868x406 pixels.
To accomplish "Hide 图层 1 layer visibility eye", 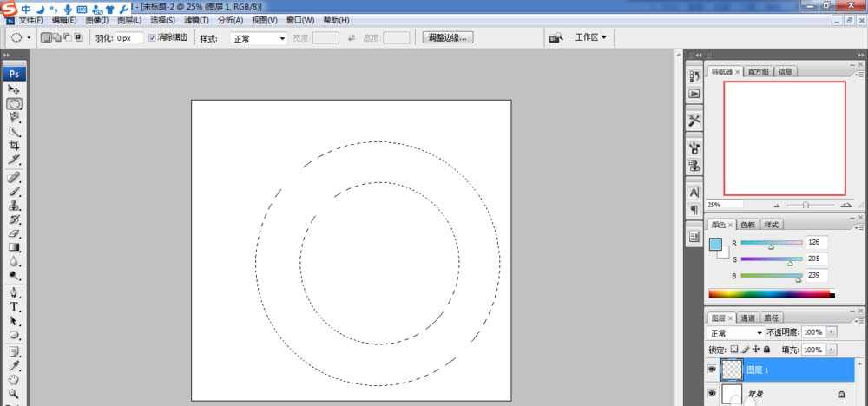I will pyautogui.click(x=712, y=370).
